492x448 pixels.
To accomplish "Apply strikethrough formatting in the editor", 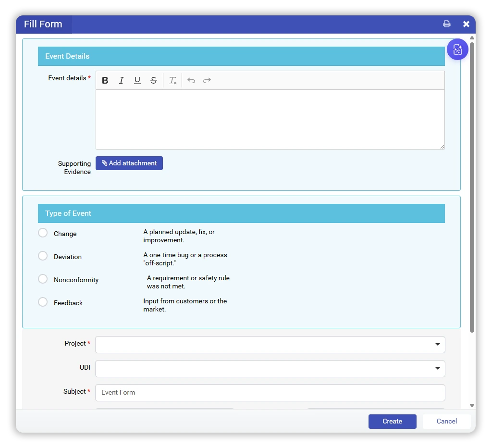I will tap(153, 80).
